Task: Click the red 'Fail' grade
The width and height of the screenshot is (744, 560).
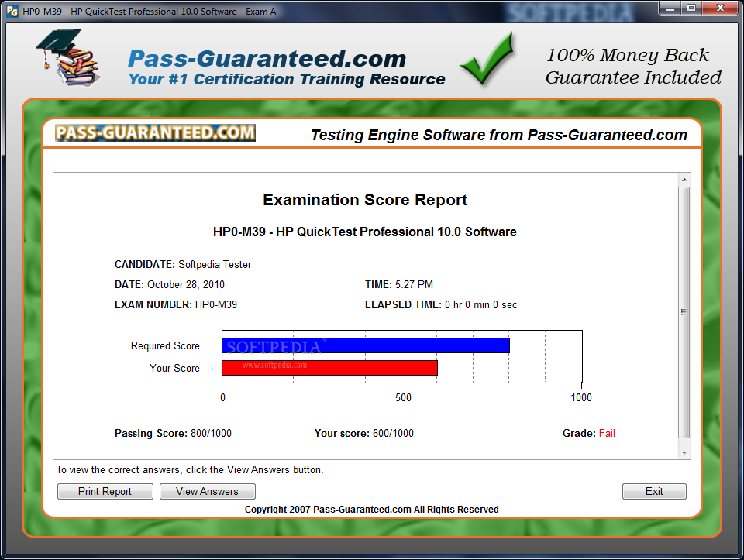Action: click(607, 433)
